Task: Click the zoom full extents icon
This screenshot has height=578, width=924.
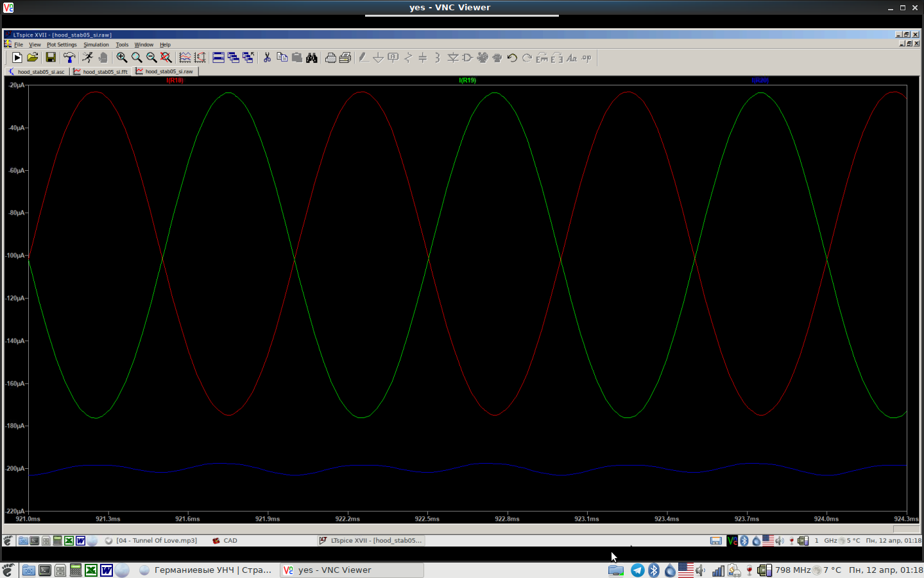Action: click(x=166, y=58)
